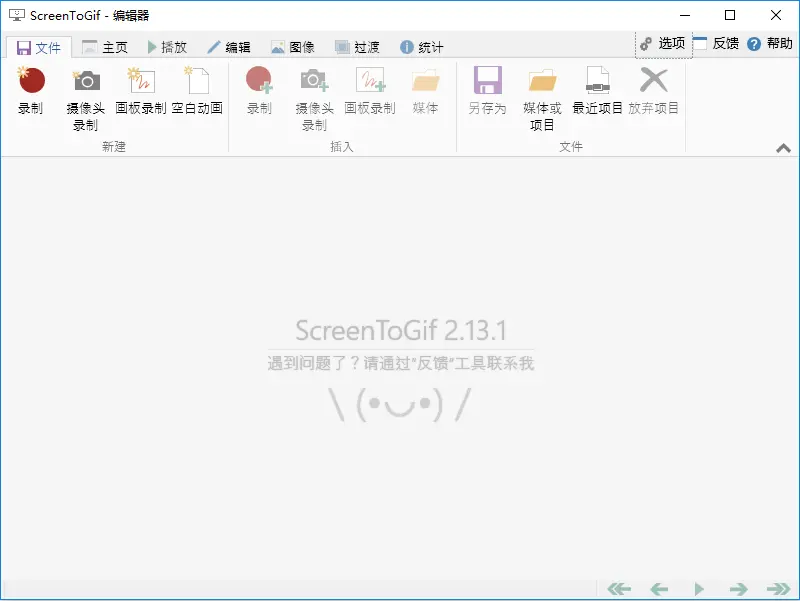Image resolution: width=800 pixels, height=601 pixels.
Task: Select the 图像 tab
Action: pos(293,47)
